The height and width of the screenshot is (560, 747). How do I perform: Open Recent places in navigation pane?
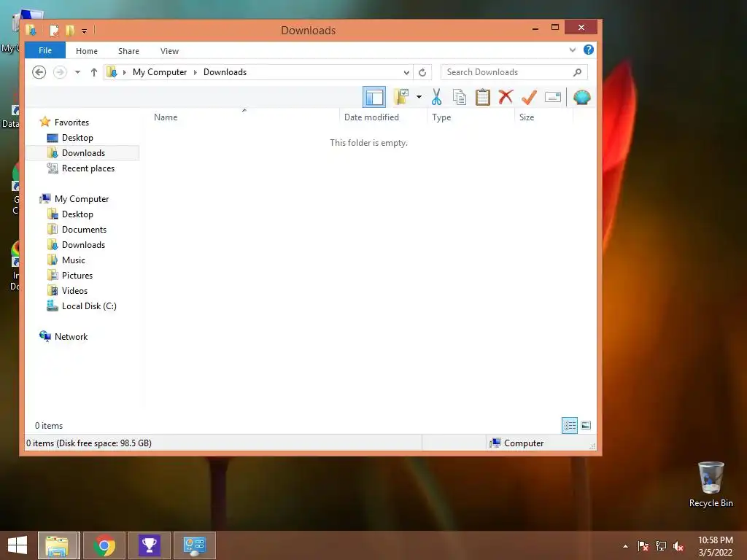coord(88,168)
